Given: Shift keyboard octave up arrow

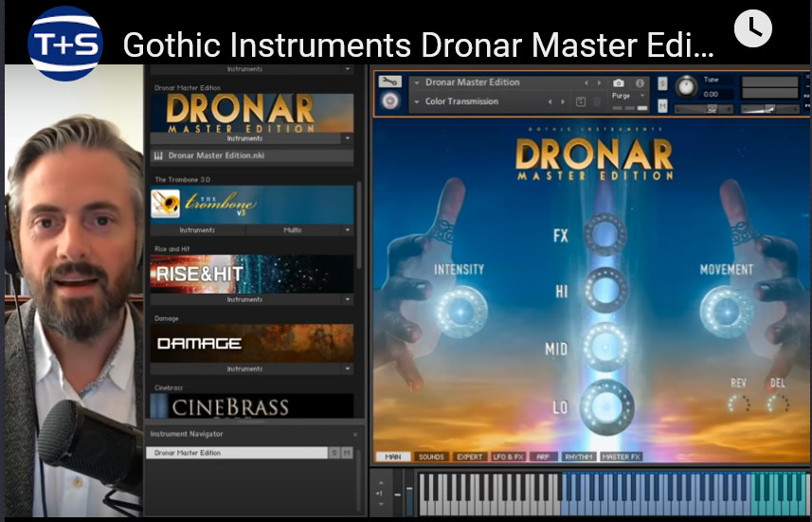Looking at the screenshot, I should (381, 482).
